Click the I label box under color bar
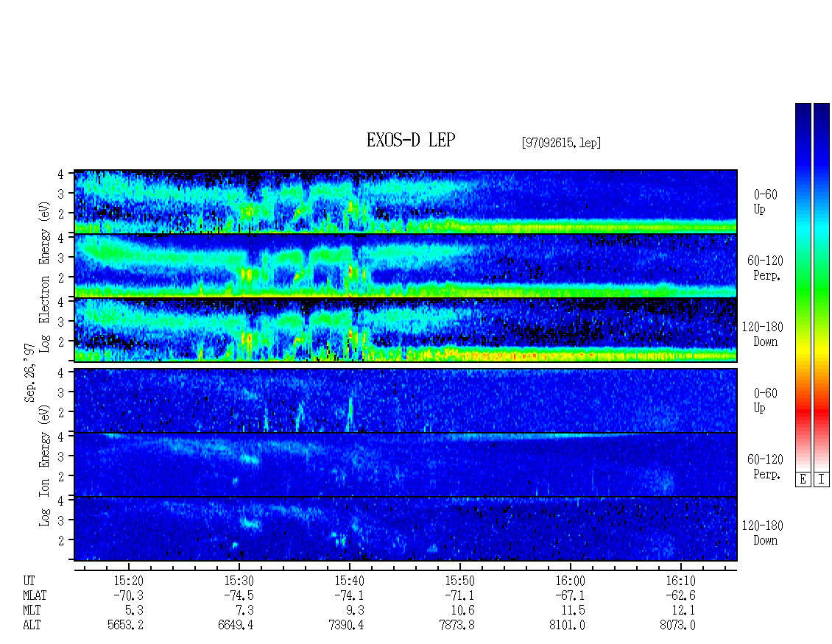Image resolution: width=832 pixels, height=644 pixels. pos(822,479)
